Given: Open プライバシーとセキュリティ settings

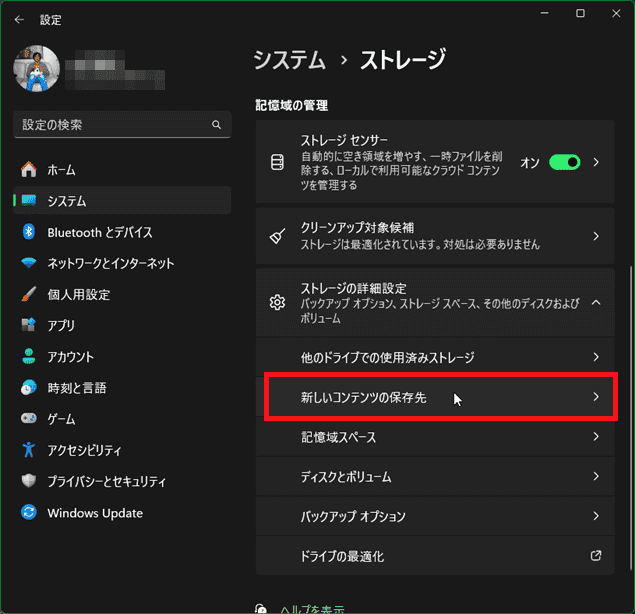Looking at the screenshot, I should click(107, 481).
